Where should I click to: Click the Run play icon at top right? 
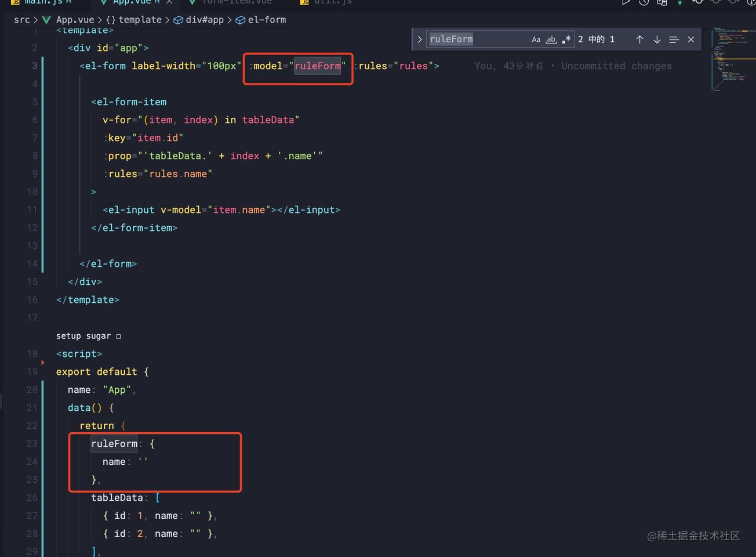pos(626,2)
